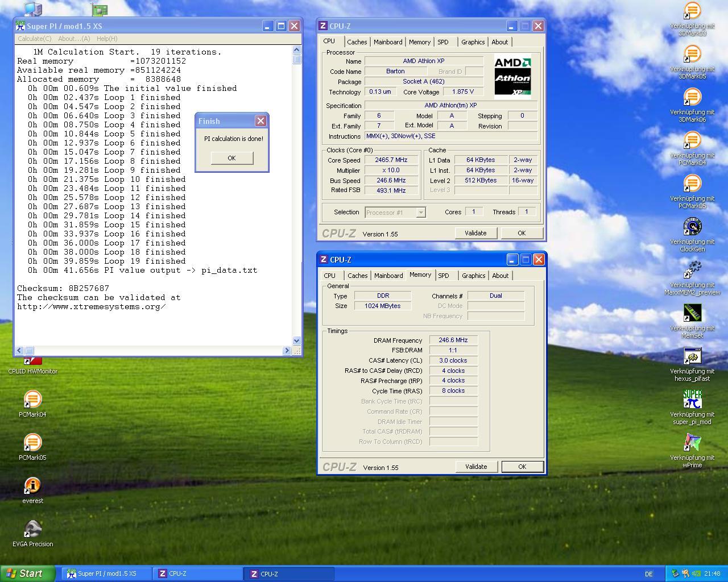Viewport: 728px width, 582px height.
Task: Click OK in the Finish dialog
Action: pyautogui.click(x=231, y=158)
